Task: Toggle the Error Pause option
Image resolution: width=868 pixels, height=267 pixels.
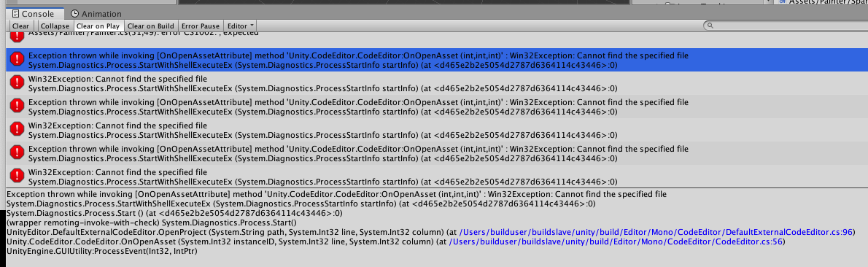Action: click(201, 26)
